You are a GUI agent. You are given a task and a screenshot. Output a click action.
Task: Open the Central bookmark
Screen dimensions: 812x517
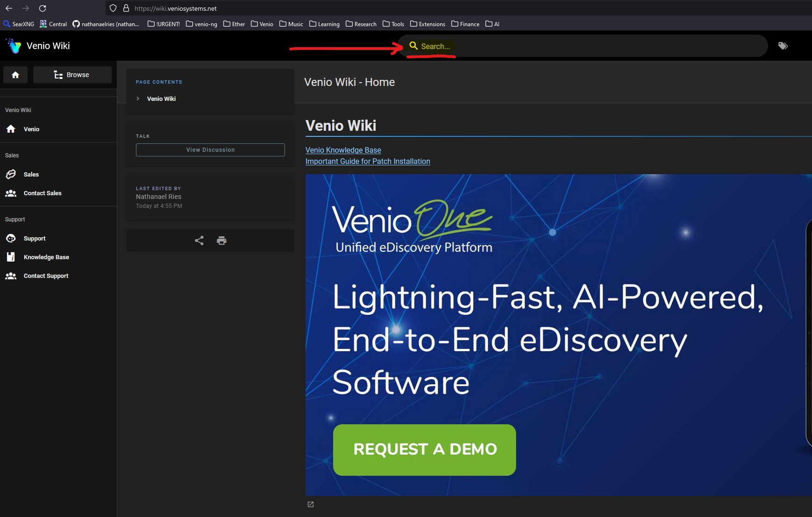(x=53, y=24)
